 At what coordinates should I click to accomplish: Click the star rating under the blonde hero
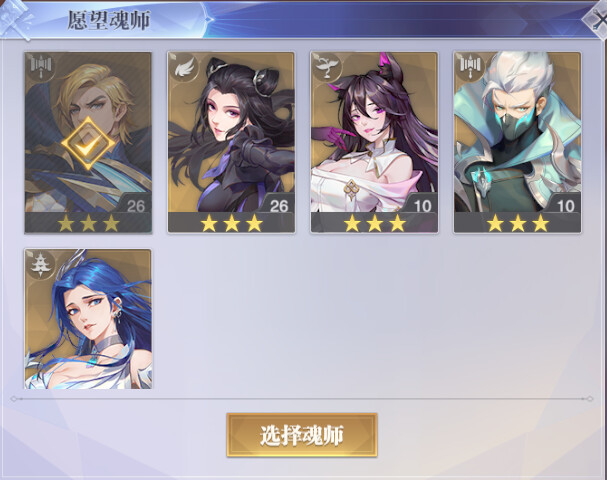point(88,223)
